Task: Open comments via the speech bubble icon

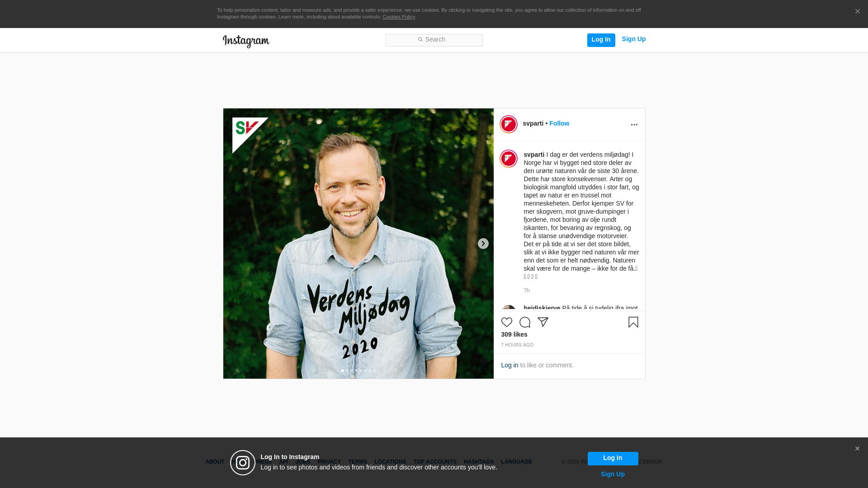Action: coord(525,322)
